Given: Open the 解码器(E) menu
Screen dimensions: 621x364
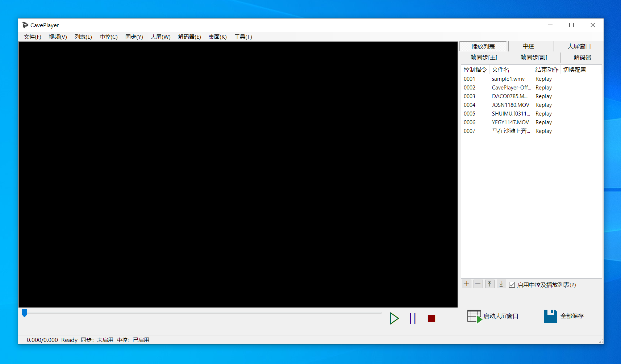Looking at the screenshot, I should click(x=189, y=37).
